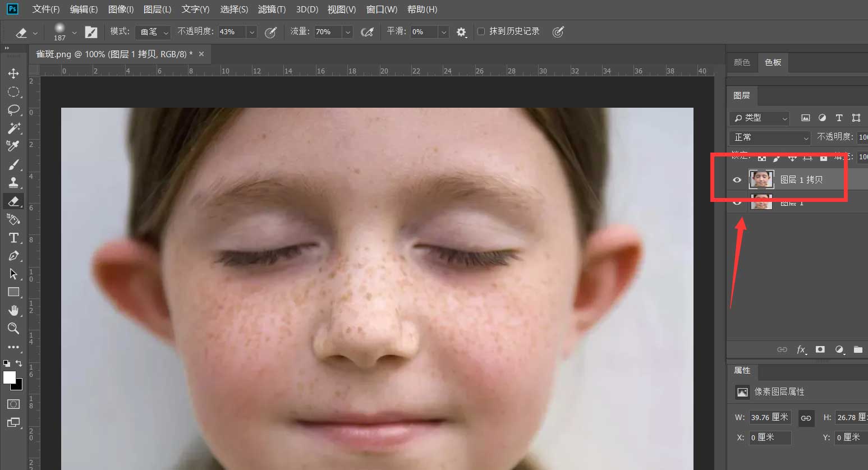
Task: Switch to the 颜色 panel tab
Action: (742, 63)
